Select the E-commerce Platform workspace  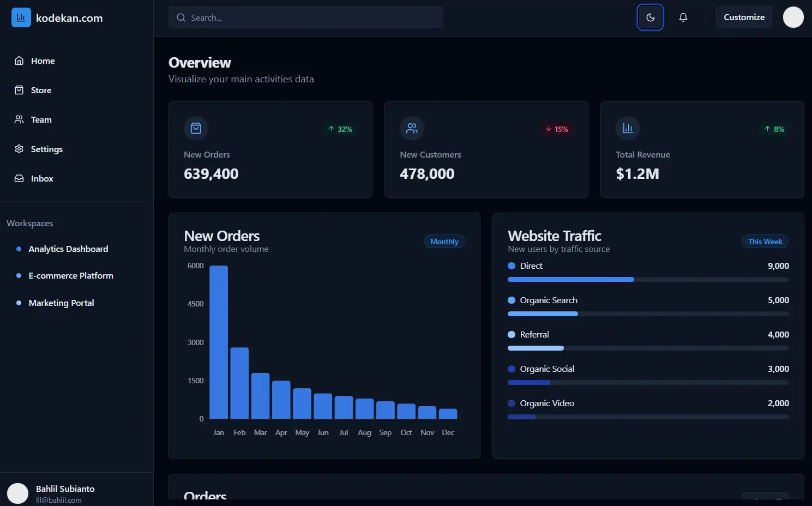click(x=71, y=276)
